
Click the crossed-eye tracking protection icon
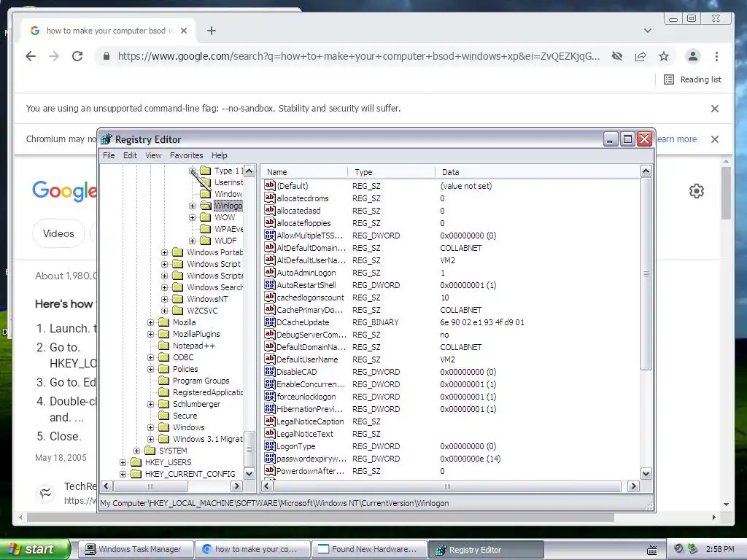[617, 56]
